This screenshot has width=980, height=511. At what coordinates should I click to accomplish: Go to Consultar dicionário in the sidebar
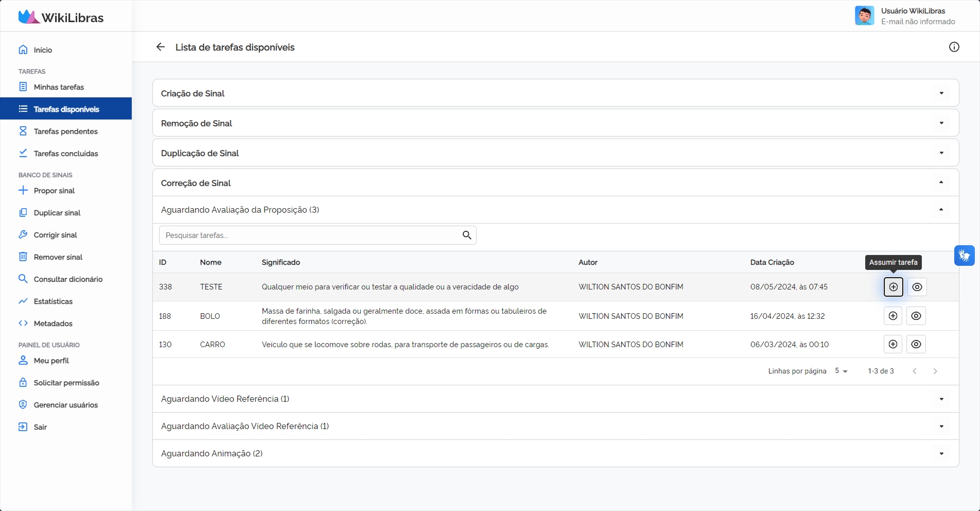pyautogui.click(x=68, y=279)
